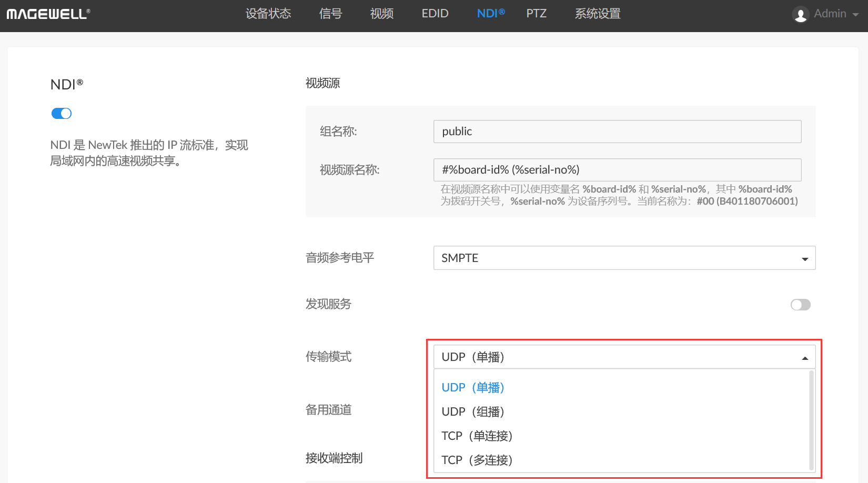This screenshot has height=483, width=868.
Task: Open the PTZ tab
Action: [537, 14]
